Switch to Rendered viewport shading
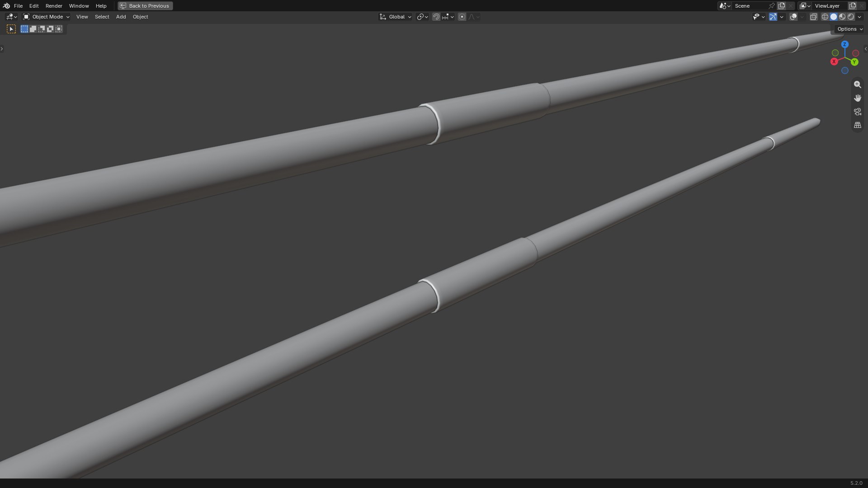 851,17
